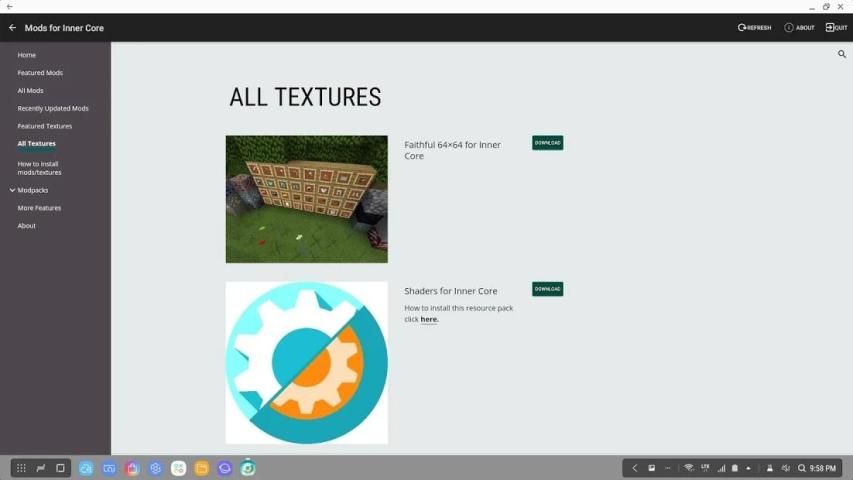Follow the "here" install instructions link
The width and height of the screenshot is (853, 480).
[x=429, y=319]
